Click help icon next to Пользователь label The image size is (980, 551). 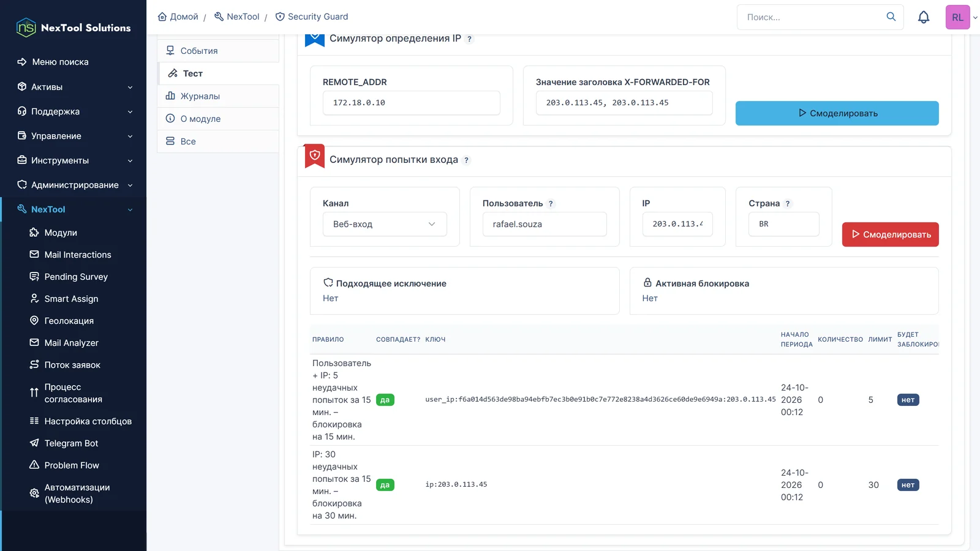click(x=551, y=204)
